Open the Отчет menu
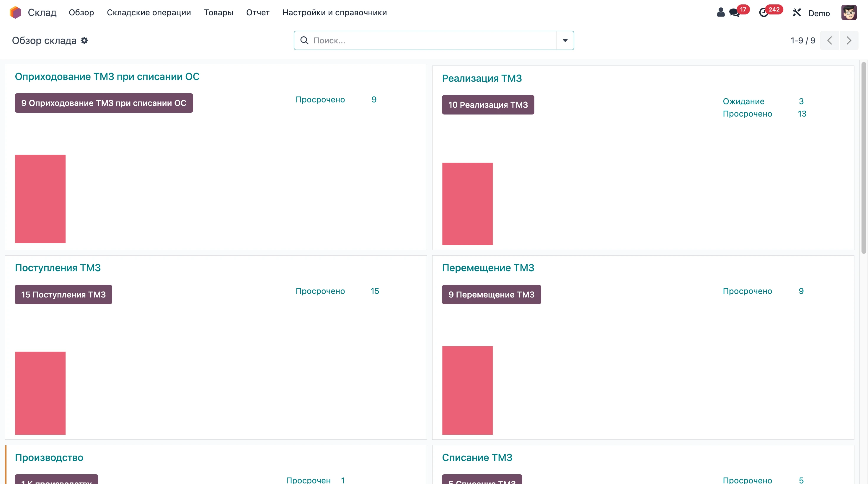The height and width of the screenshot is (484, 868). tap(258, 12)
